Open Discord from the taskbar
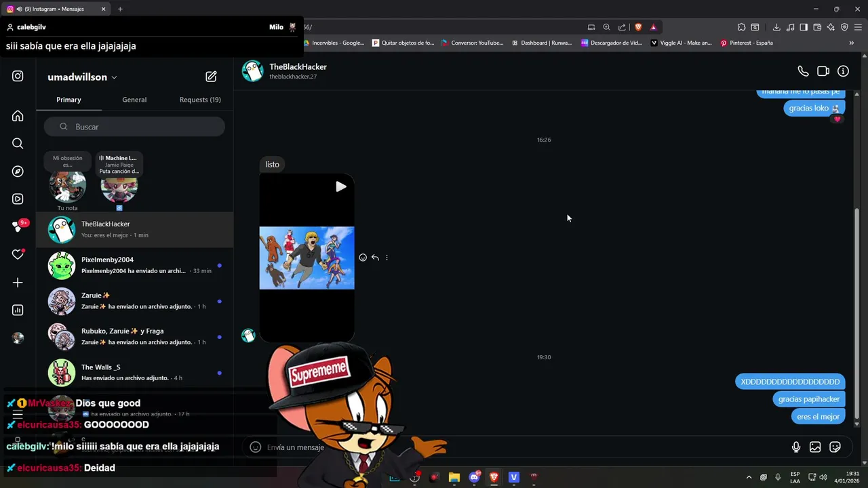This screenshot has width=868, height=488. 475,477
